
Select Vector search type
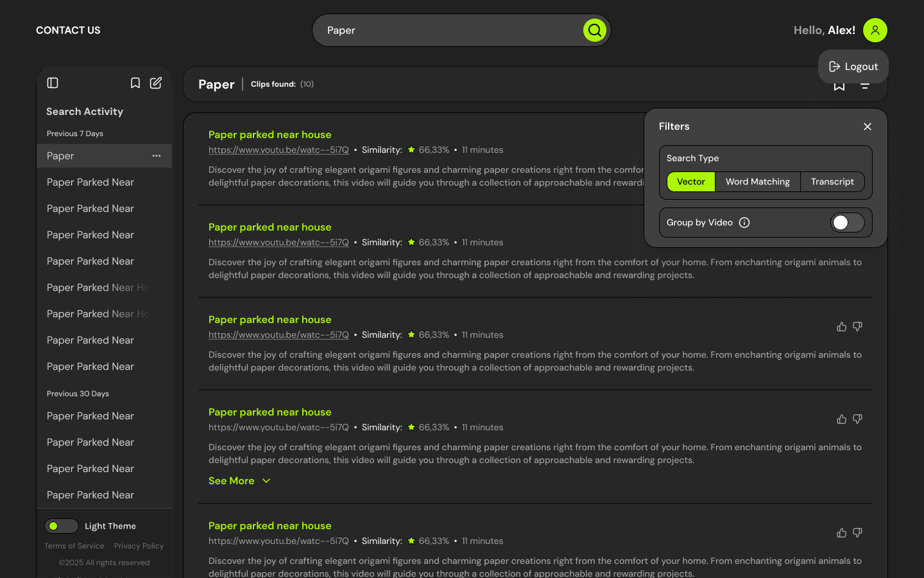point(690,182)
